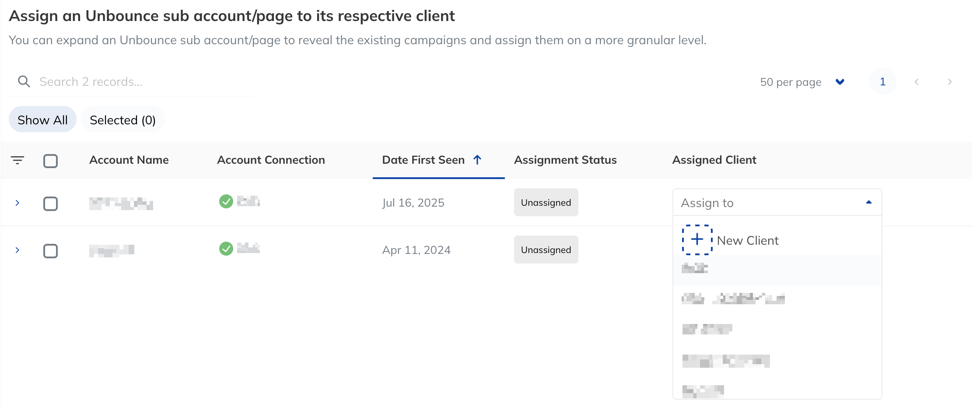Choose New Client in the dropdown
Screen dimensions: 980x408
click(x=777, y=240)
